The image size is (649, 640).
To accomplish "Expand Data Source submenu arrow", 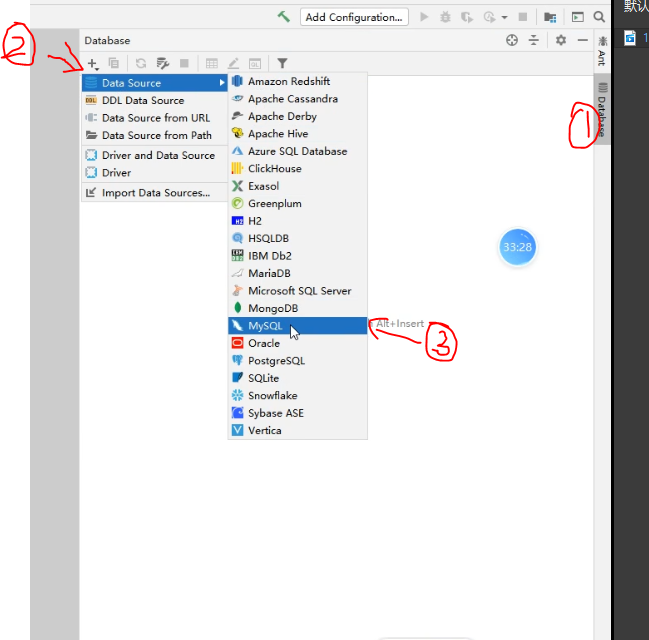I will pos(222,83).
